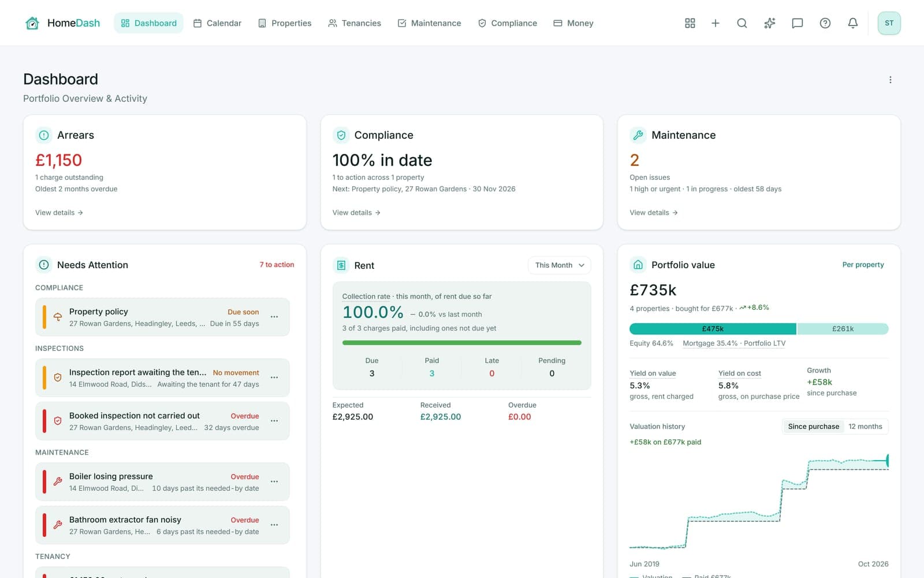924x578 pixels.
Task: Click the Arrears card alert icon
Action: [44, 135]
